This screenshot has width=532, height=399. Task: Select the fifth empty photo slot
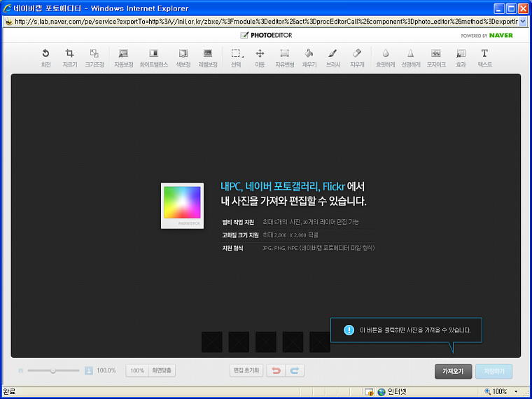pyautogui.click(x=320, y=342)
